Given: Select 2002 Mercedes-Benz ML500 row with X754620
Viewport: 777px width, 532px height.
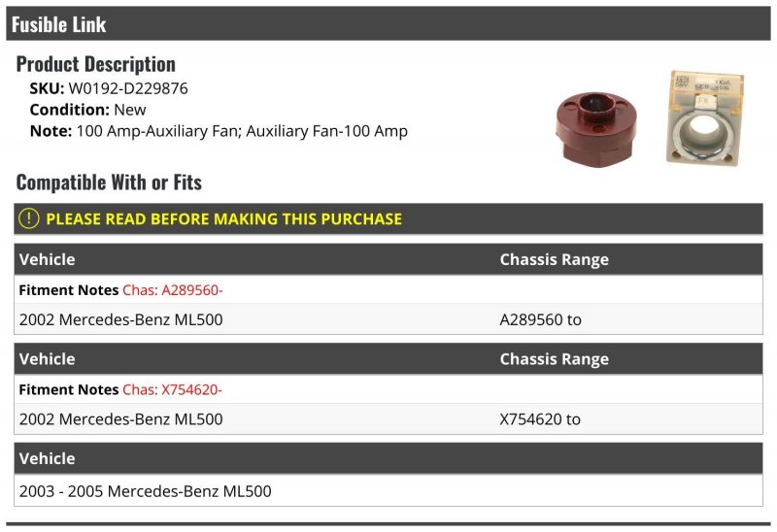Looking at the screenshot, I should [388, 419].
